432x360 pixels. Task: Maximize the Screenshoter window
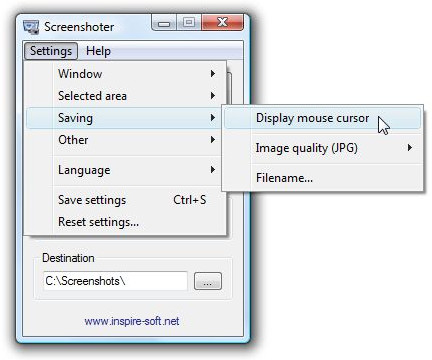tap(189, 23)
